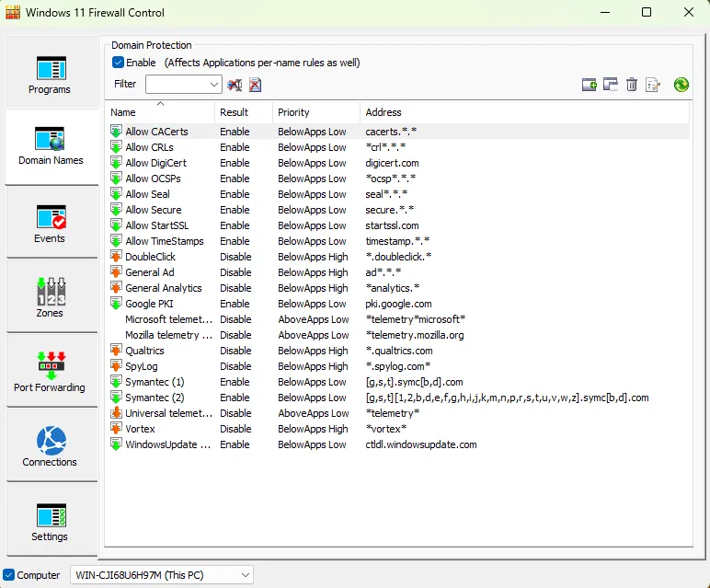710x588 pixels.
Task: Click the *.spylog.com* address cell
Action: (x=398, y=366)
